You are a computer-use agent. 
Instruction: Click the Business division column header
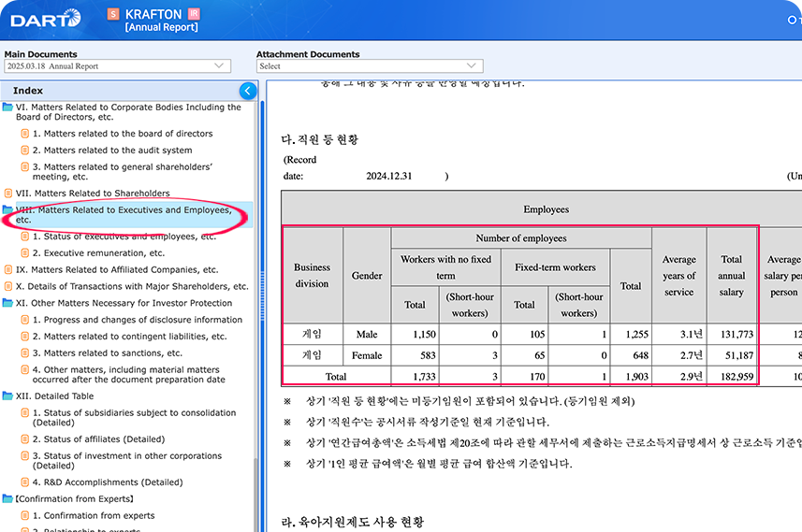[x=312, y=276]
